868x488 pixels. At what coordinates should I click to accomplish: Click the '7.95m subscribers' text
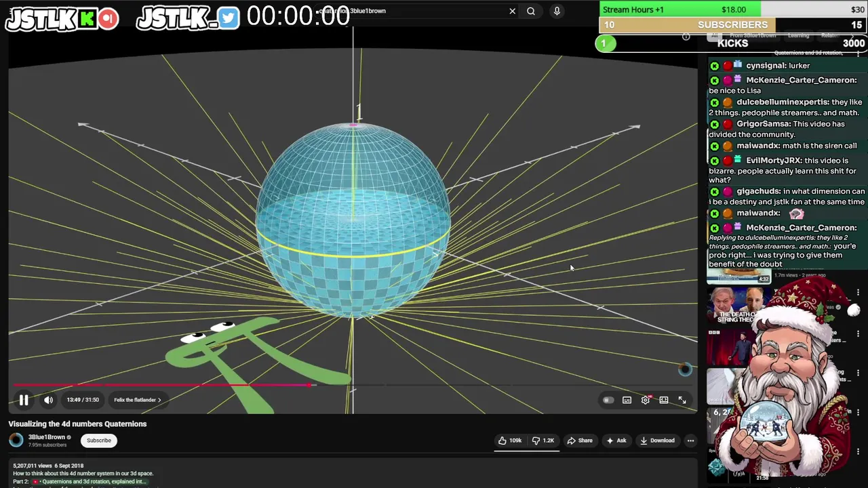pos(47,445)
